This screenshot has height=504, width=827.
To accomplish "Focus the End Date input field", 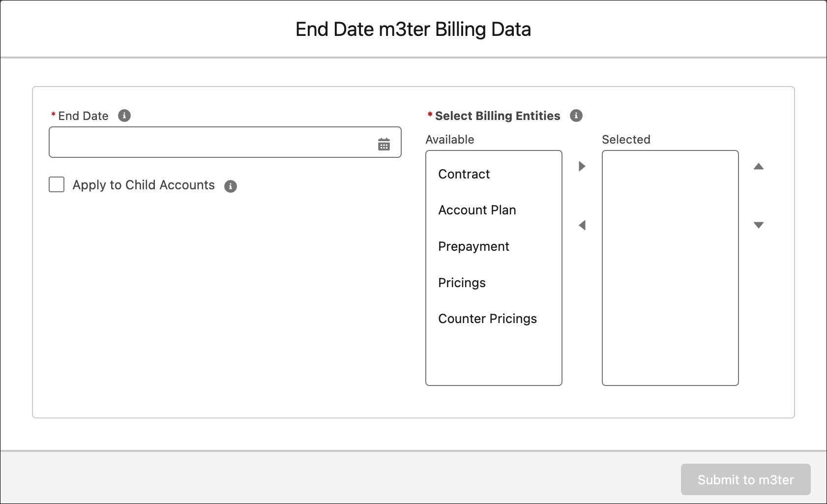I will point(225,142).
